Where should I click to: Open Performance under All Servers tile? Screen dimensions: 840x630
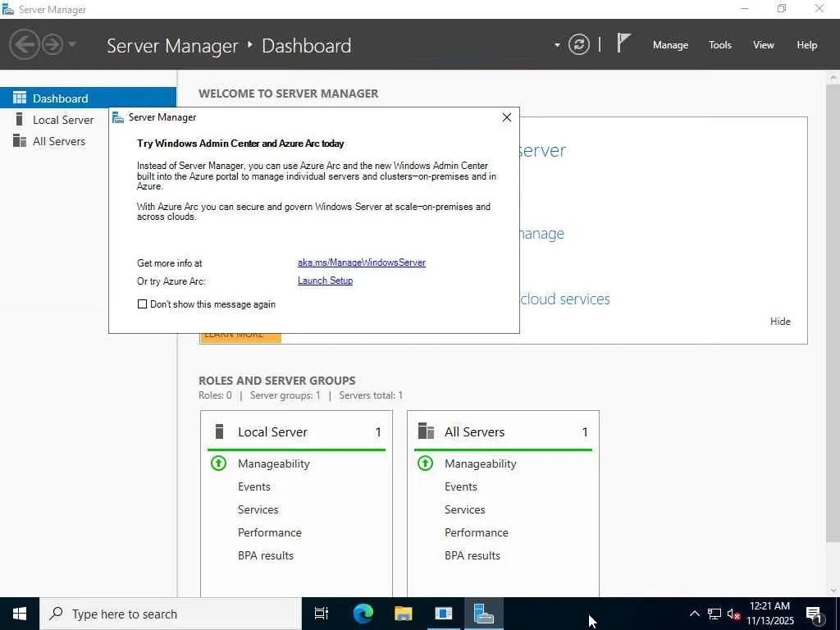click(x=477, y=532)
